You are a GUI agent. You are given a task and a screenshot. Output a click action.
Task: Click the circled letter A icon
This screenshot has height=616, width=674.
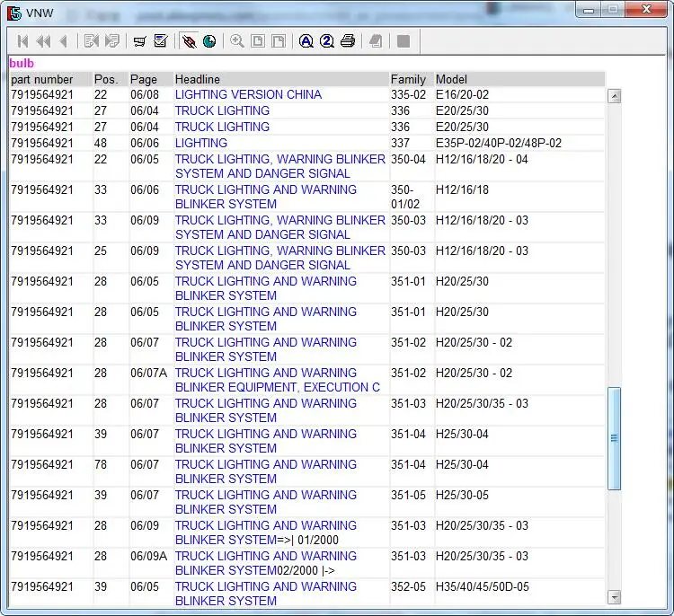(306, 41)
